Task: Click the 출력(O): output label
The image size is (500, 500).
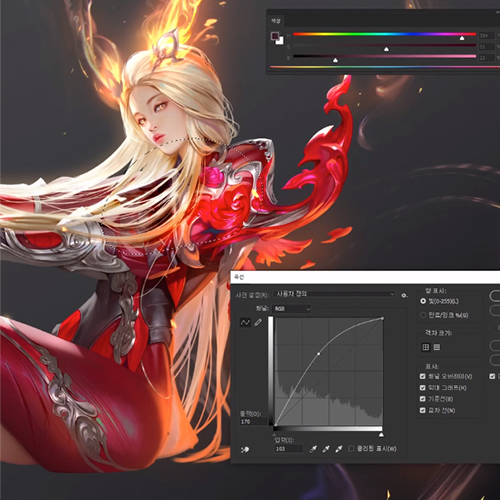Action: point(250,414)
